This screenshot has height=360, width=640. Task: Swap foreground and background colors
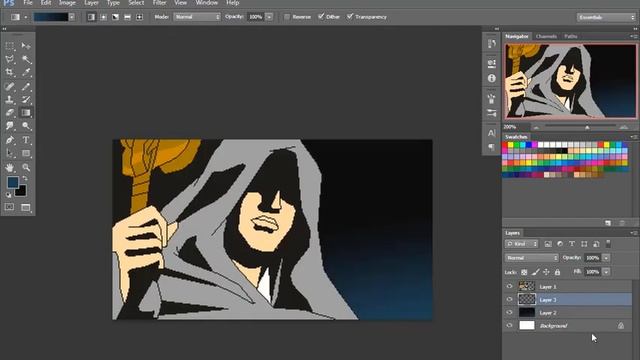25,178
